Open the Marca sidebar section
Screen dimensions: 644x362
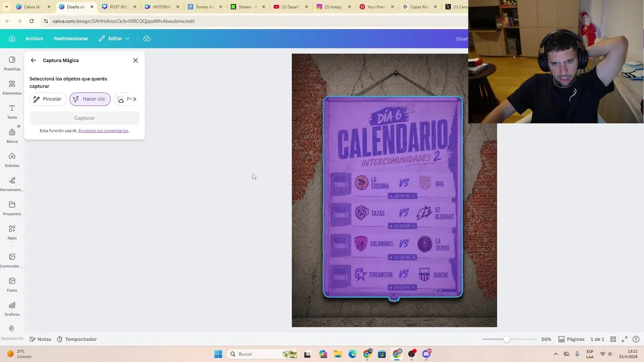click(12, 136)
